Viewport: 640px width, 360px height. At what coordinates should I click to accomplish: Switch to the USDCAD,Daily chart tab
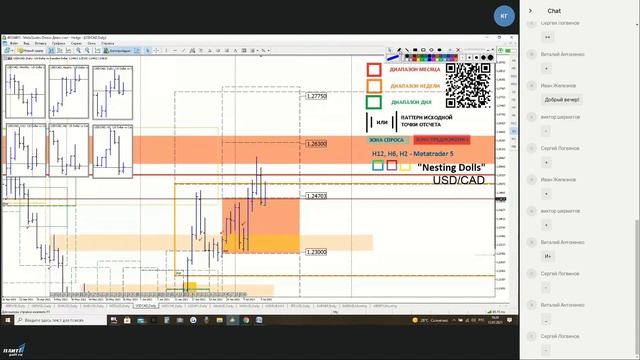coord(146,306)
